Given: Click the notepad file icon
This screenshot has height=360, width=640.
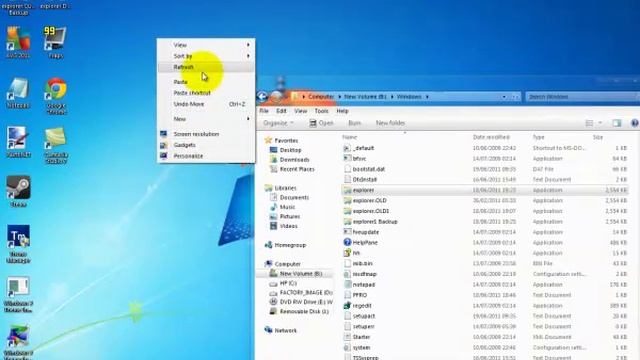Looking at the screenshot, I should pos(347,284).
